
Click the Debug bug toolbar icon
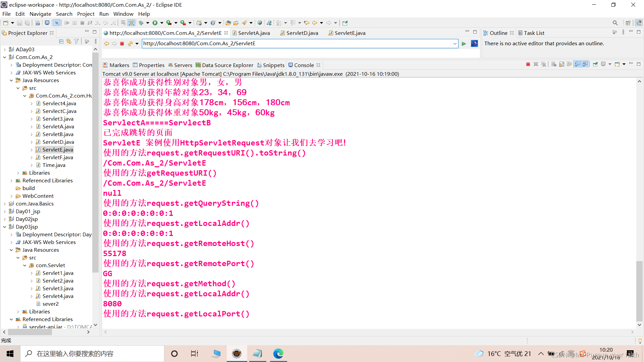tap(141, 23)
